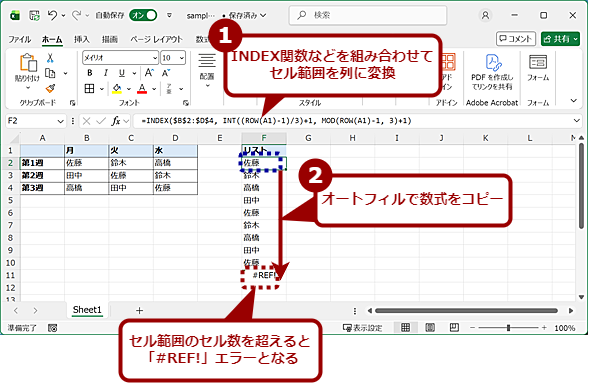Expand the paste options dropdown arrow

pyautogui.click(x=27, y=88)
